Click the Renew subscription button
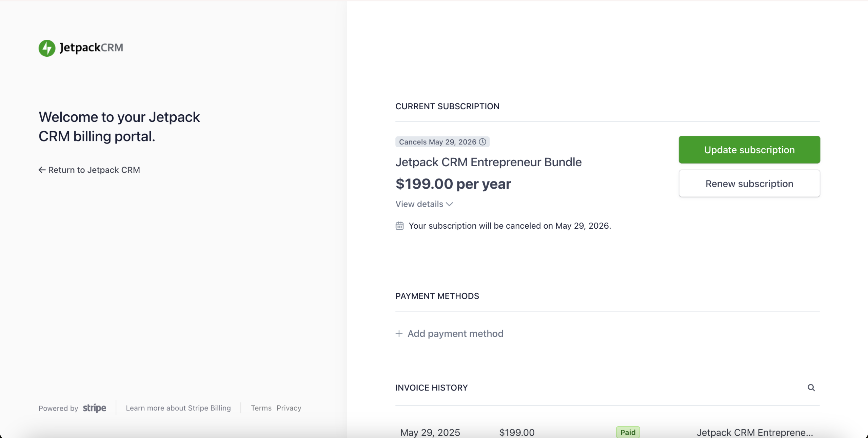Viewport: 868px width, 438px height. (x=749, y=183)
